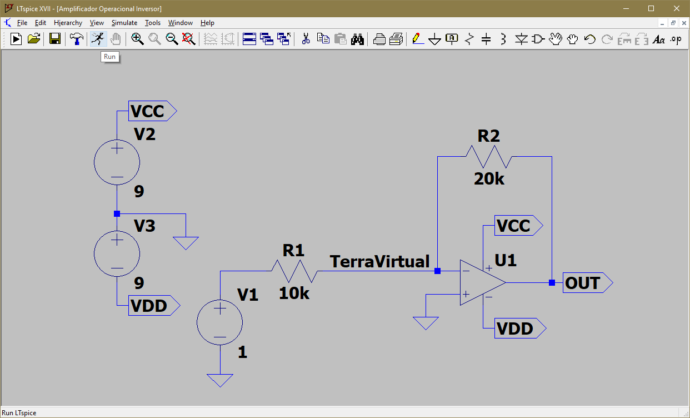Click the Print icon in the toolbar

(396, 39)
